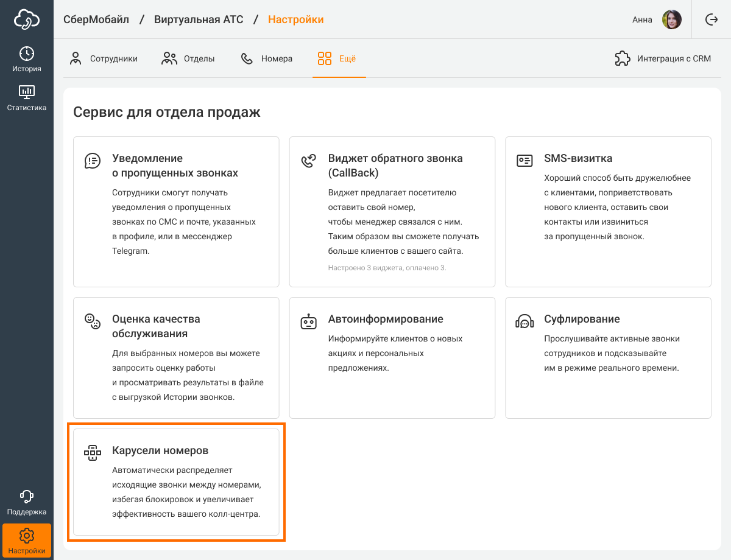This screenshot has width=731, height=560.
Task: Open Статистика in the sidebar
Action: [27, 98]
